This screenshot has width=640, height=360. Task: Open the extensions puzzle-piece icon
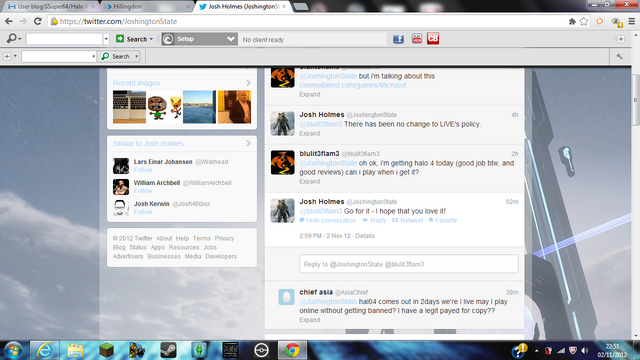coord(572,21)
